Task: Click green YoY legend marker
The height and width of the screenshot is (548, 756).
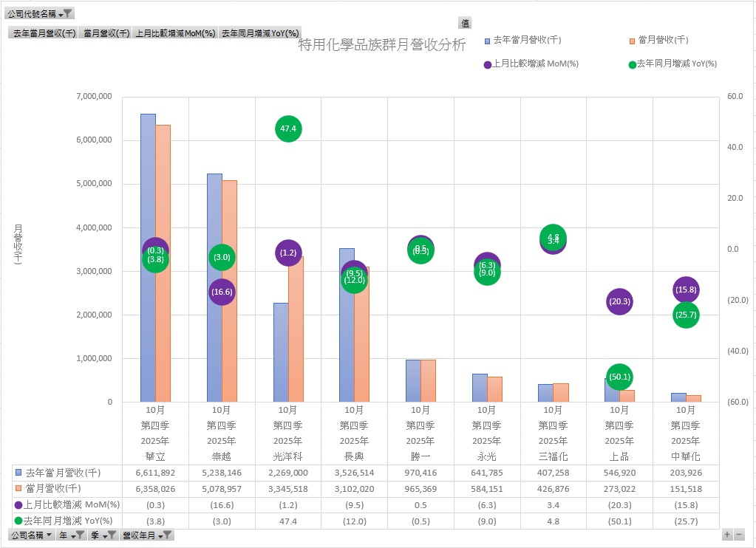Action: (x=633, y=64)
